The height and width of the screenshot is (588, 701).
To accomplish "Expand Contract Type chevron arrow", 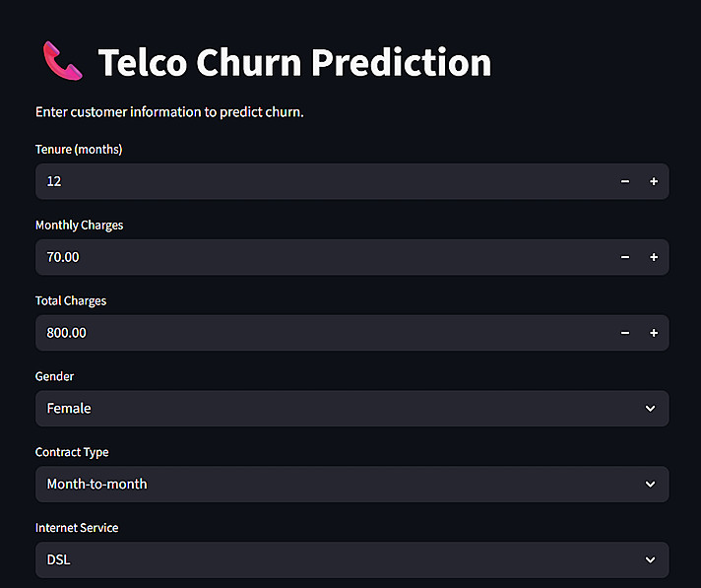I will [650, 484].
